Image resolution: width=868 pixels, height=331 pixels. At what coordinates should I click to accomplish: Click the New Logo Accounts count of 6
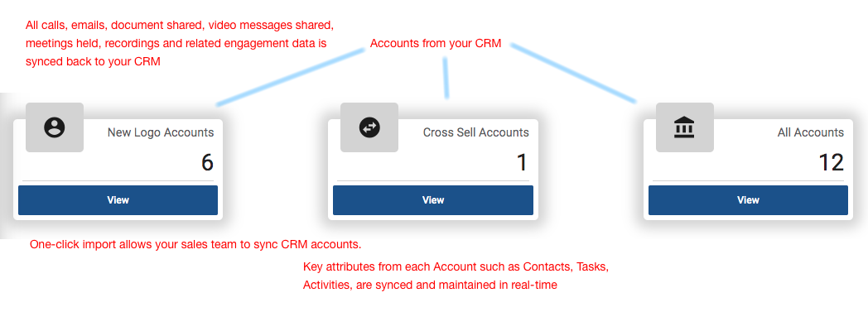[207, 163]
